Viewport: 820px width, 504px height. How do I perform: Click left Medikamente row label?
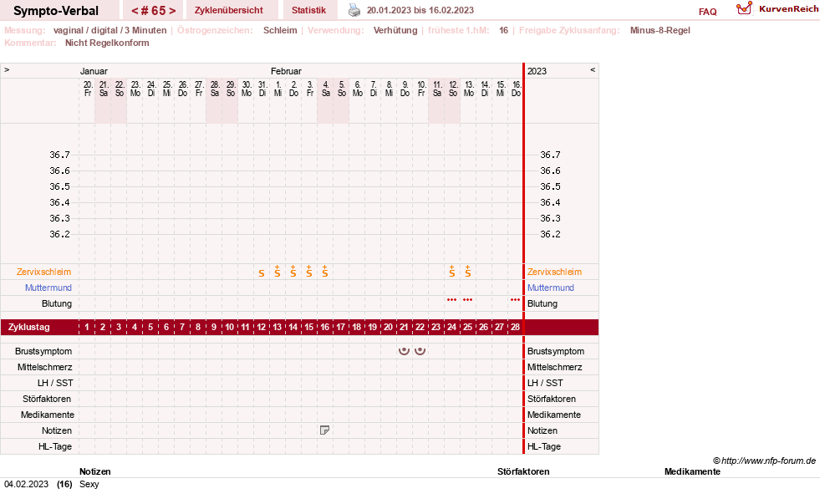coord(48,415)
